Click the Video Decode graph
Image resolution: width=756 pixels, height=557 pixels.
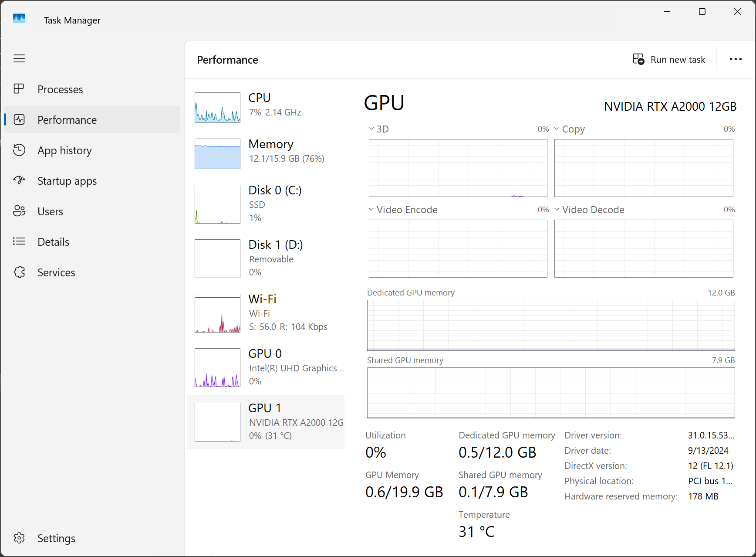point(644,249)
